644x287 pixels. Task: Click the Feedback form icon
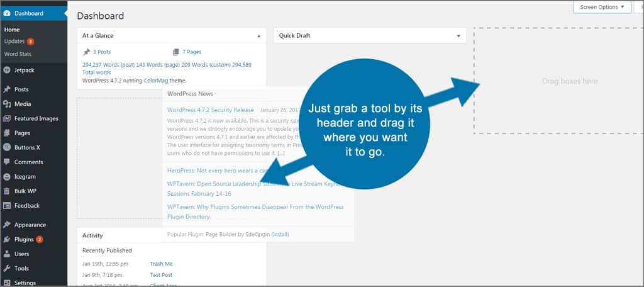(x=6, y=206)
